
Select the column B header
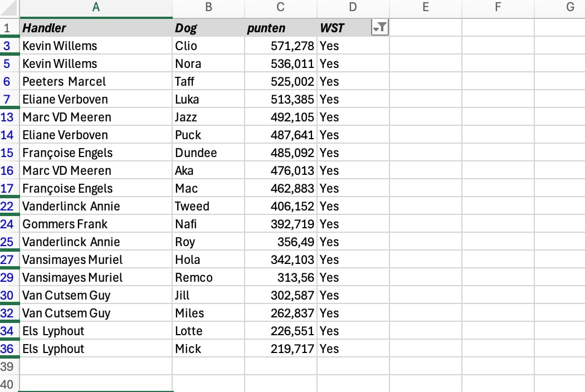[x=208, y=8]
